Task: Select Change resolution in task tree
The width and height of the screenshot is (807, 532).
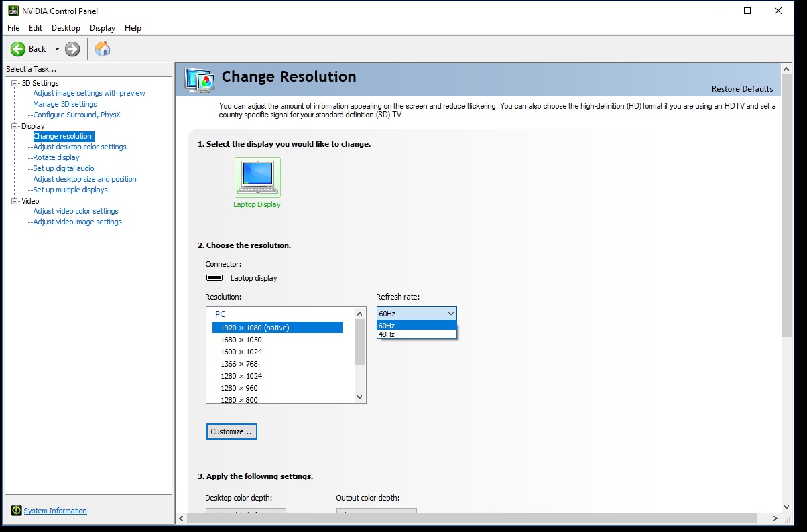Action: point(63,136)
